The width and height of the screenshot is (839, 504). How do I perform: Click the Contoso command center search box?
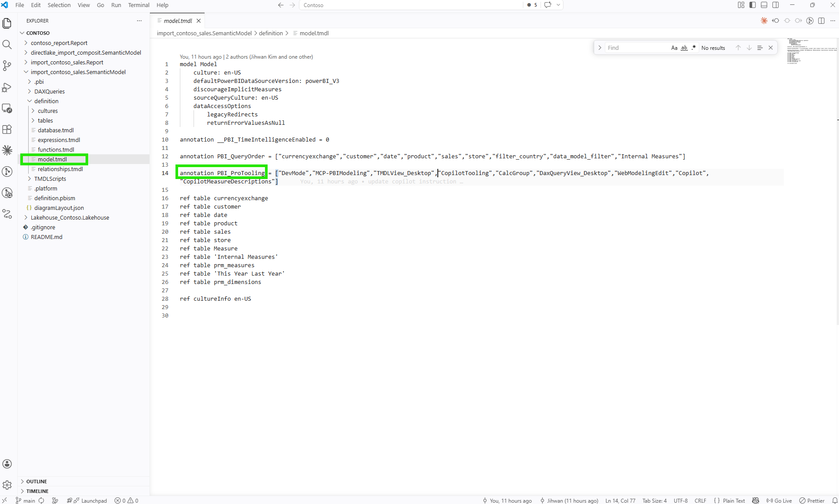pos(410,5)
